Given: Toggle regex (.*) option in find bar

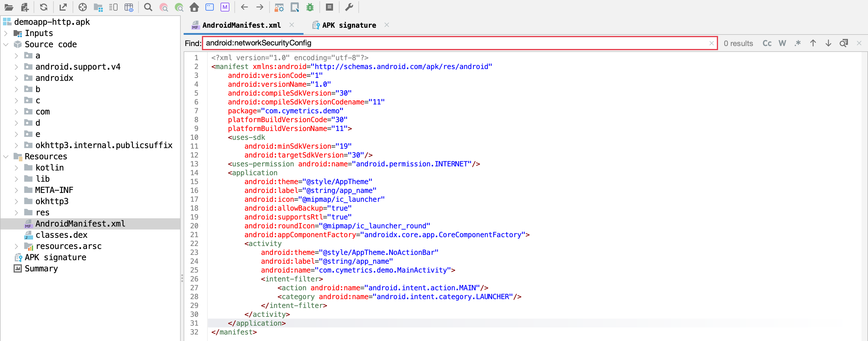Looking at the screenshot, I should pos(797,43).
